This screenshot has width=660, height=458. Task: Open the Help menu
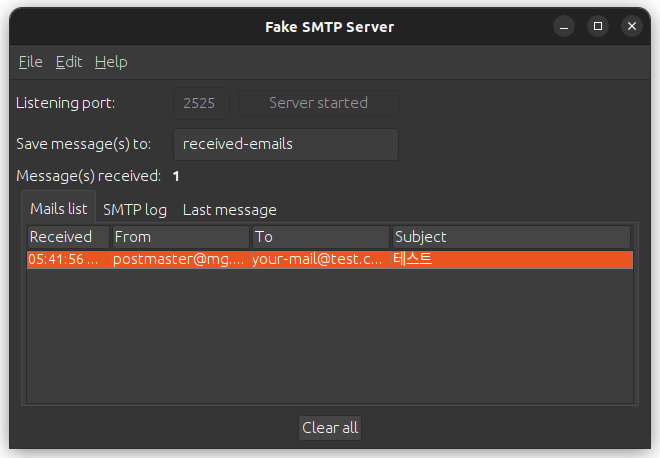(x=111, y=62)
